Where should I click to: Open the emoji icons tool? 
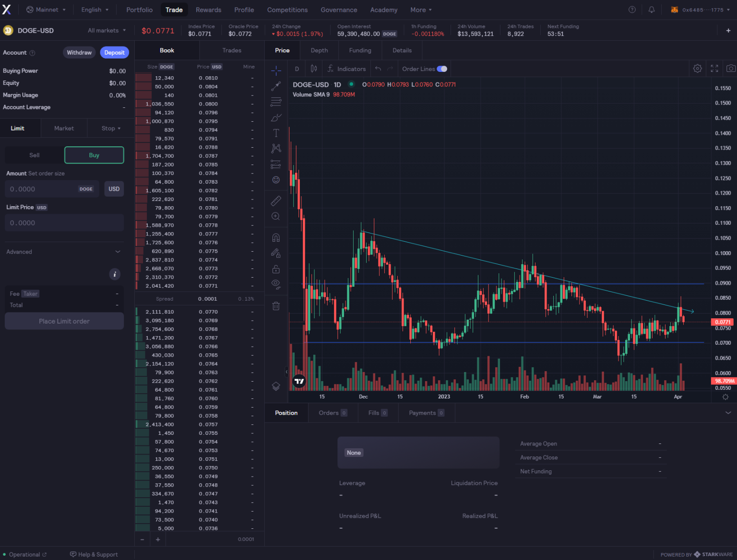(x=276, y=180)
